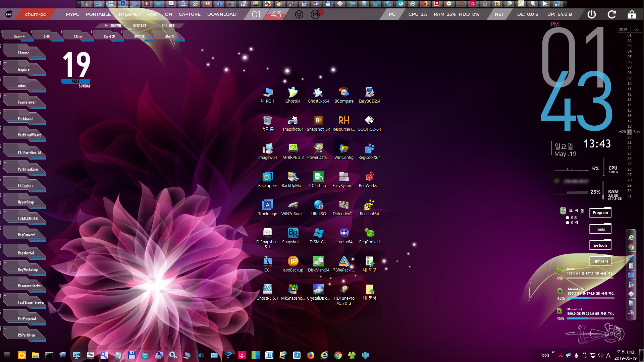Click the power icon in top bar
Image resolution: width=644 pixels, height=362 pixels.
[x=592, y=14]
